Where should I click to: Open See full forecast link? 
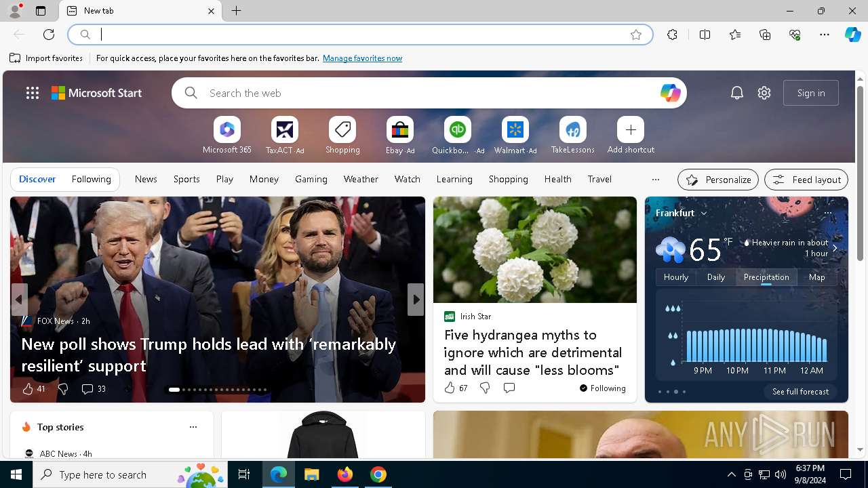pos(800,392)
